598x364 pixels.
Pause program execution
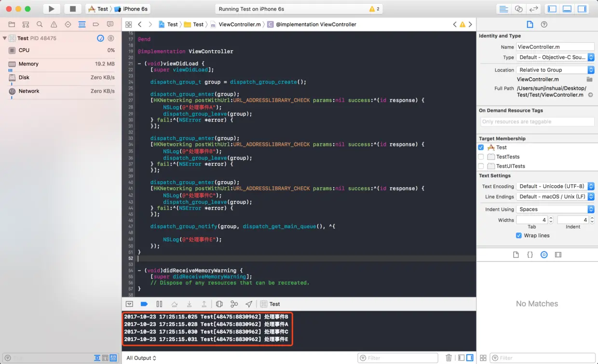tap(159, 304)
